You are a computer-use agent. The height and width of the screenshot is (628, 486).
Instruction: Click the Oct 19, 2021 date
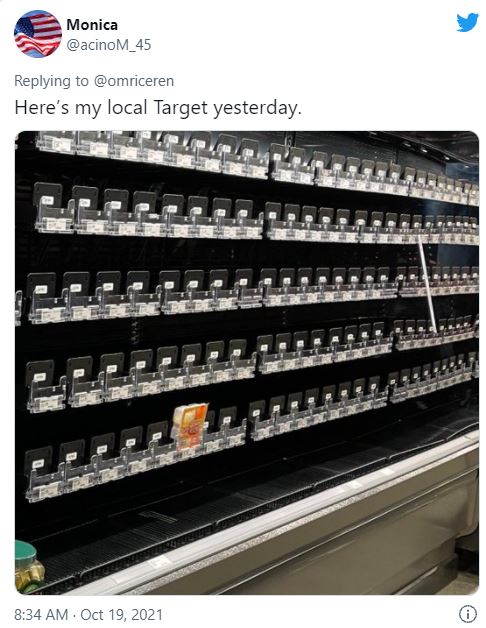coord(121,614)
